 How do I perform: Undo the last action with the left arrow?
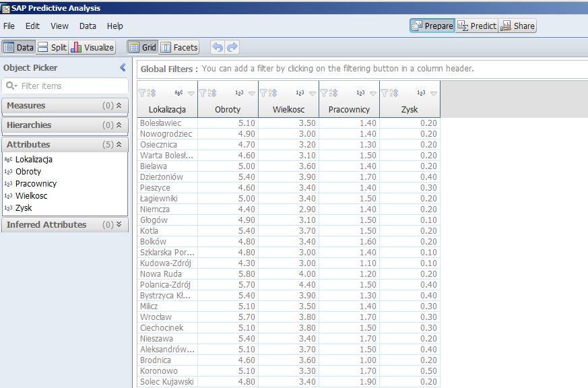pos(218,47)
